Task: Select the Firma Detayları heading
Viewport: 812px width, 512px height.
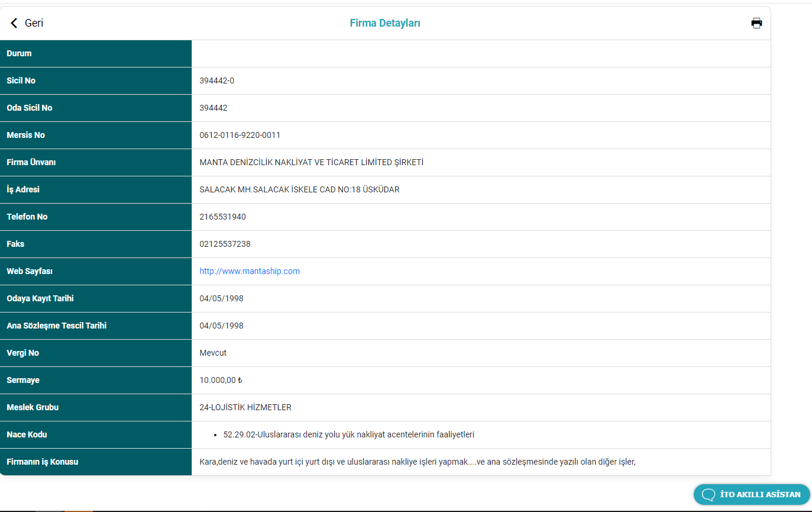Action: click(x=385, y=23)
